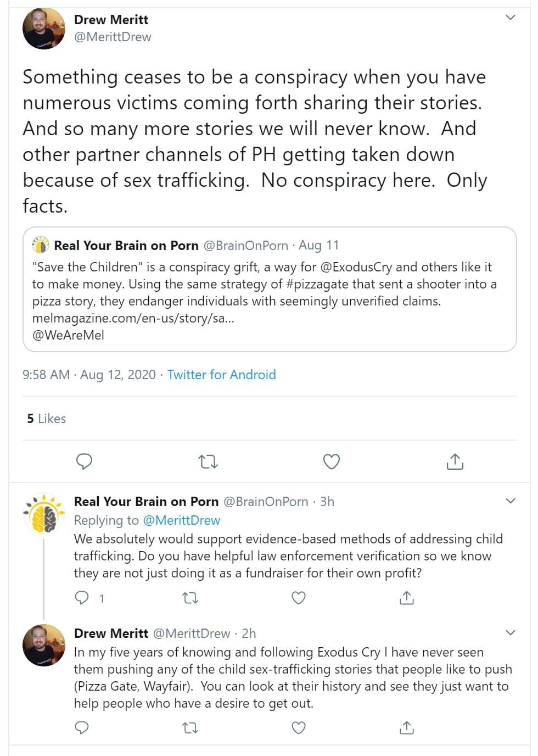Like Drew Meritt's Exodus Cry reply

point(298,728)
